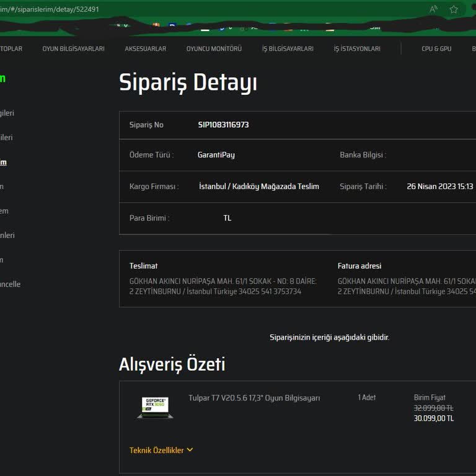The width and height of the screenshot is (476, 476).
Task: Expand the Teknik Özellikler section
Action: click(x=157, y=451)
